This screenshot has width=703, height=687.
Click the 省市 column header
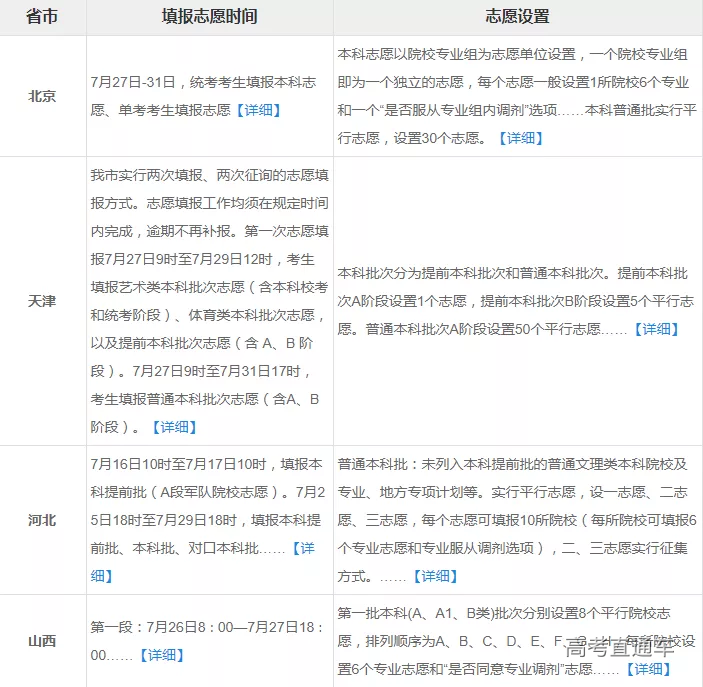tap(42, 17)
